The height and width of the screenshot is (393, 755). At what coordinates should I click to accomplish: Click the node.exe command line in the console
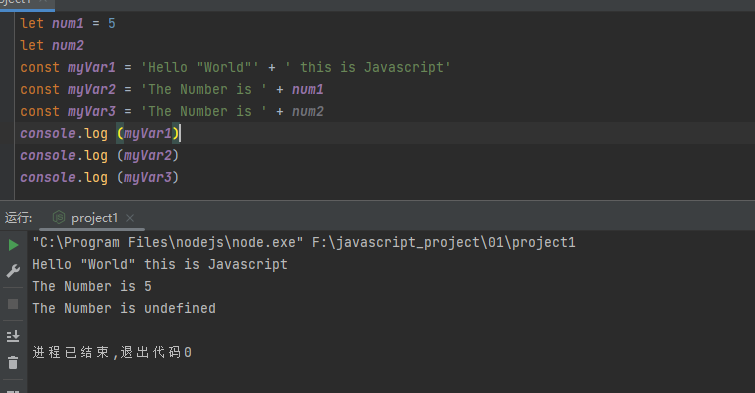(304, 242)
